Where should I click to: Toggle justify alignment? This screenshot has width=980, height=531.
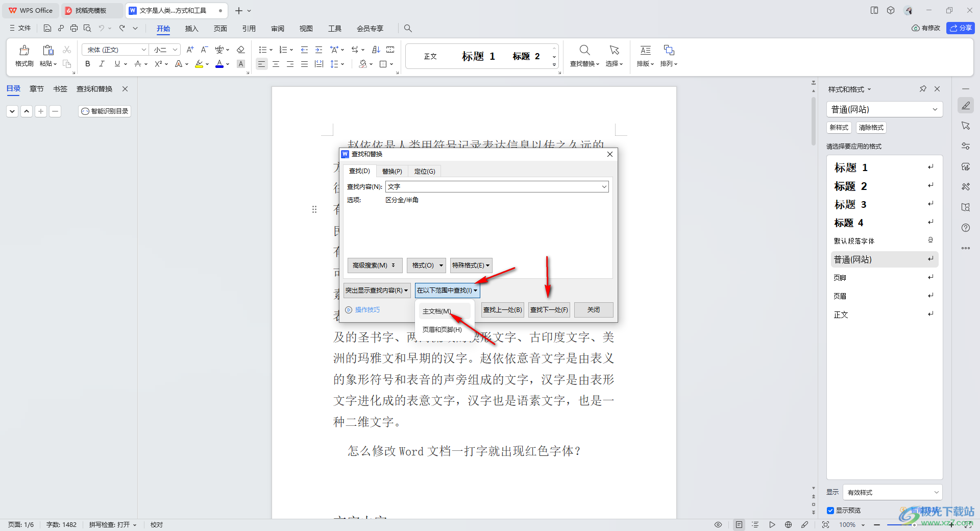[x=304, y=64]
